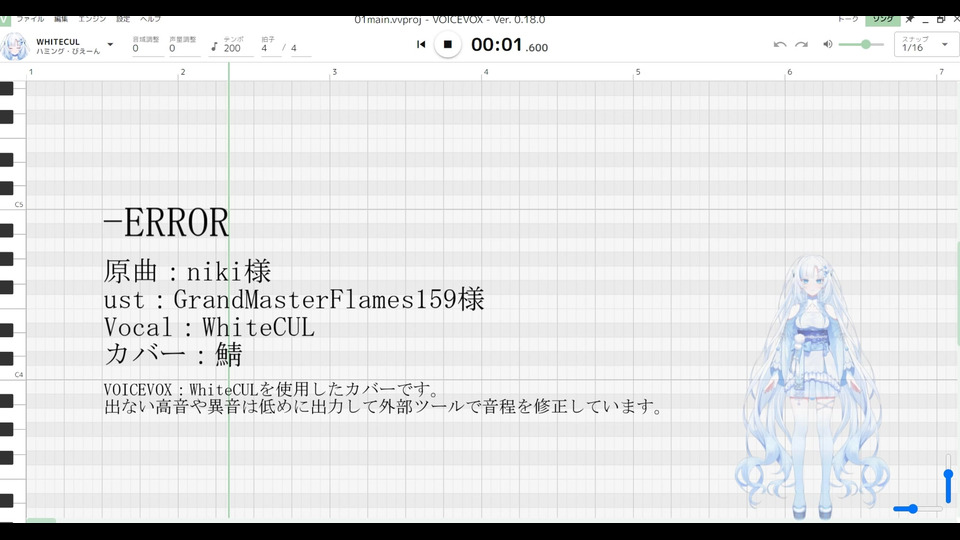Viewport: 960px width, 540px height.
Task: Open the ファイル menu
Action: (30, 19)
